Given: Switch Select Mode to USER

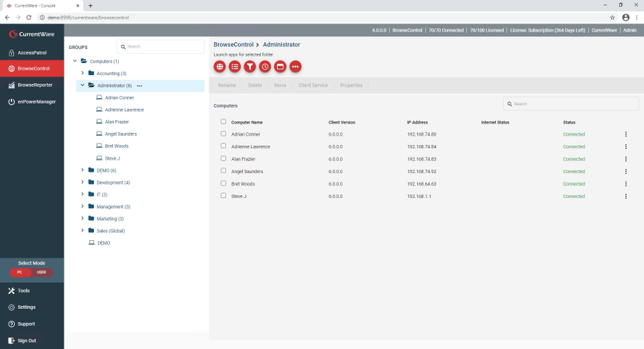Looking at the screenshot, I should [42, 272].
